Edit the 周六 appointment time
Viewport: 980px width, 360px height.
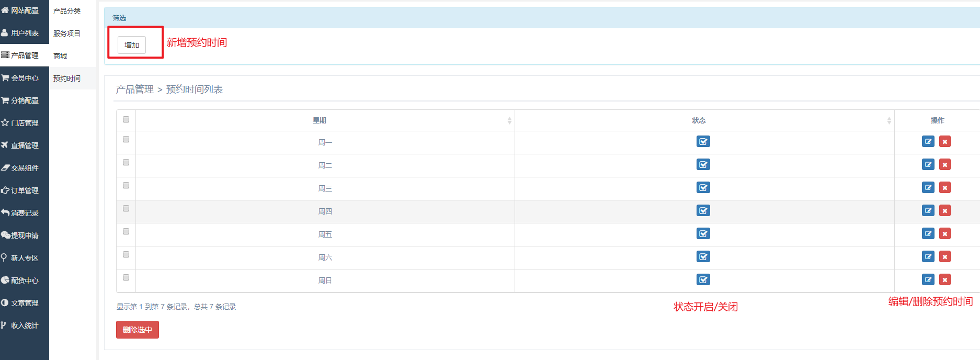tap(928, 256)
